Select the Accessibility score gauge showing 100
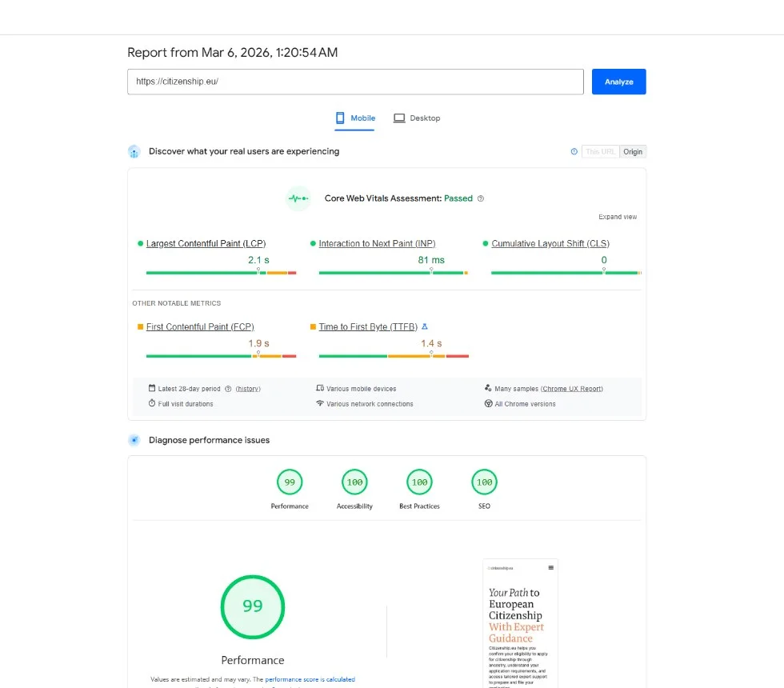The image size is (784, 688). pos(354,482)
